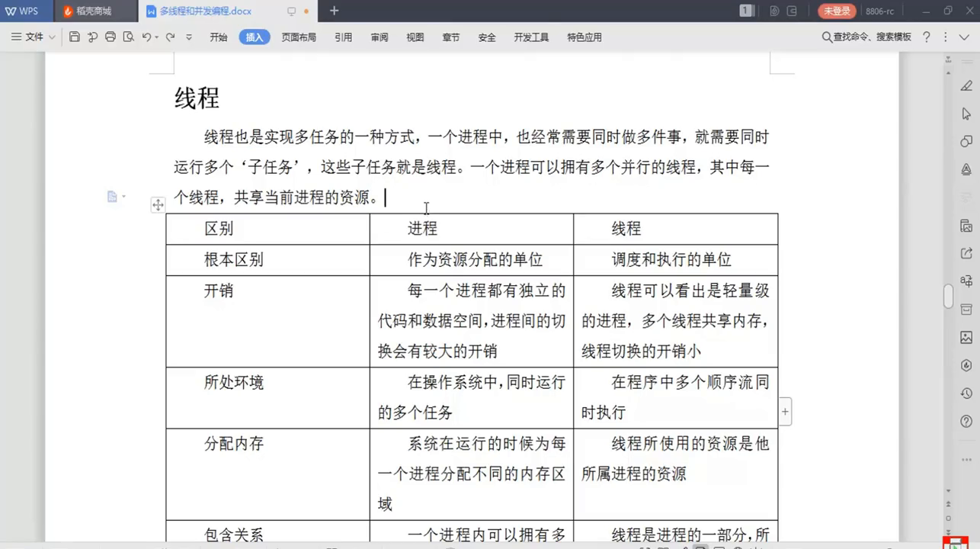980x549 pixels.
Task: Click the add column plus button beside table
Action: 785,412
